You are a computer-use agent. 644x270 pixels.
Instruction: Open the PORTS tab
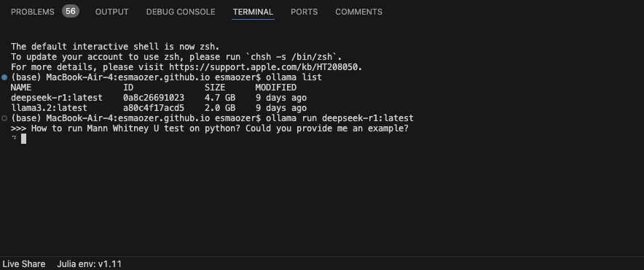(305, 12)
